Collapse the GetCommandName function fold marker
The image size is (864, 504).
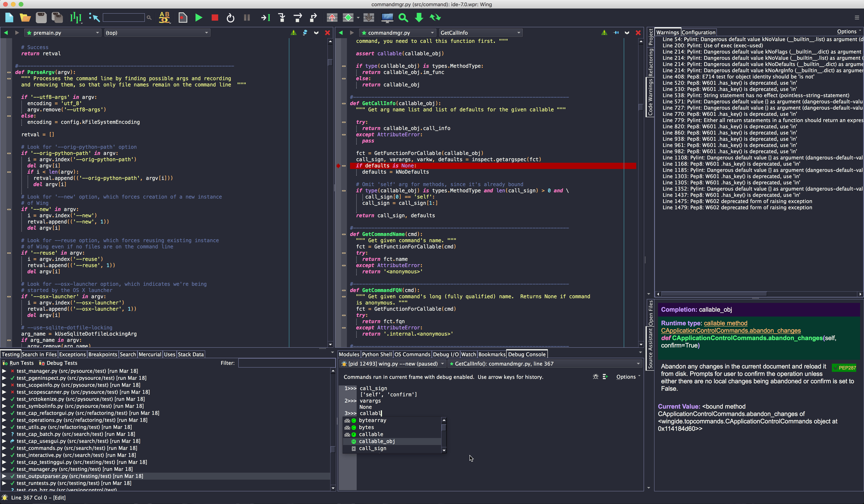[x=344, y=234]
